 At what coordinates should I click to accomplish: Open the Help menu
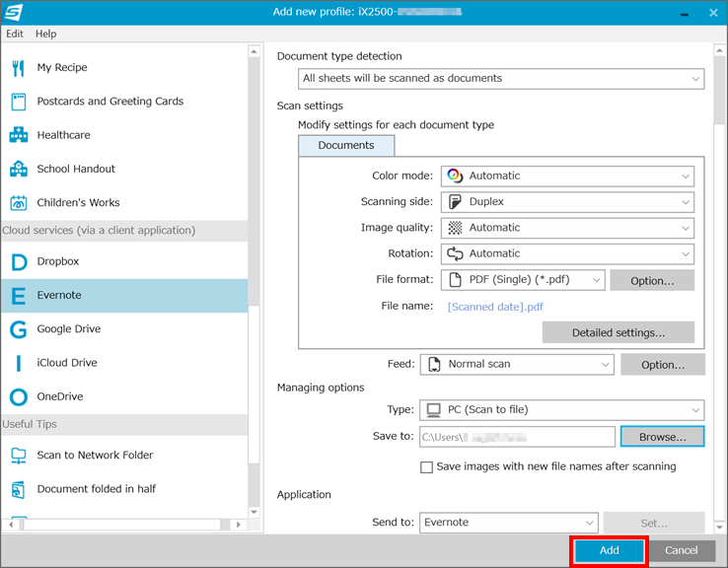click(x=46, y=34)
